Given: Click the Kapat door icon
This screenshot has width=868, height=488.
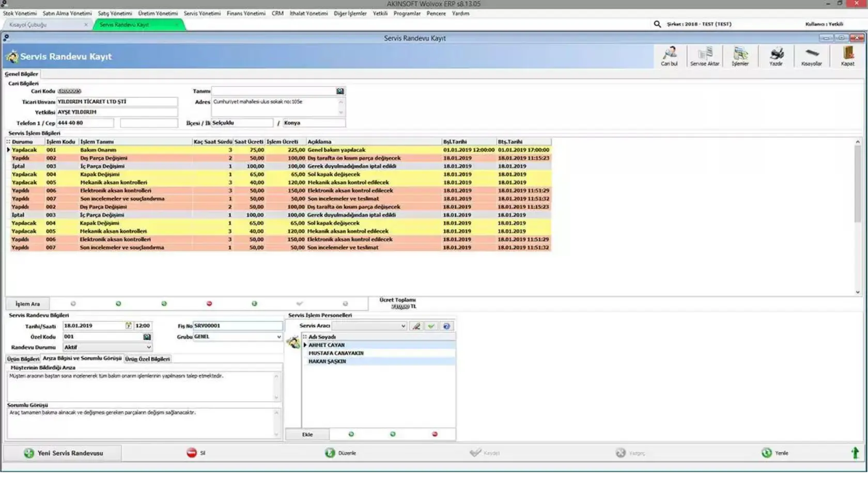Looking at the screenshot, I should point(847,56).
